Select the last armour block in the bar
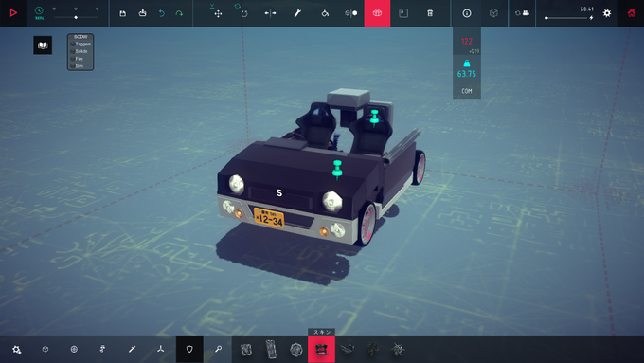 pos(398,350)
